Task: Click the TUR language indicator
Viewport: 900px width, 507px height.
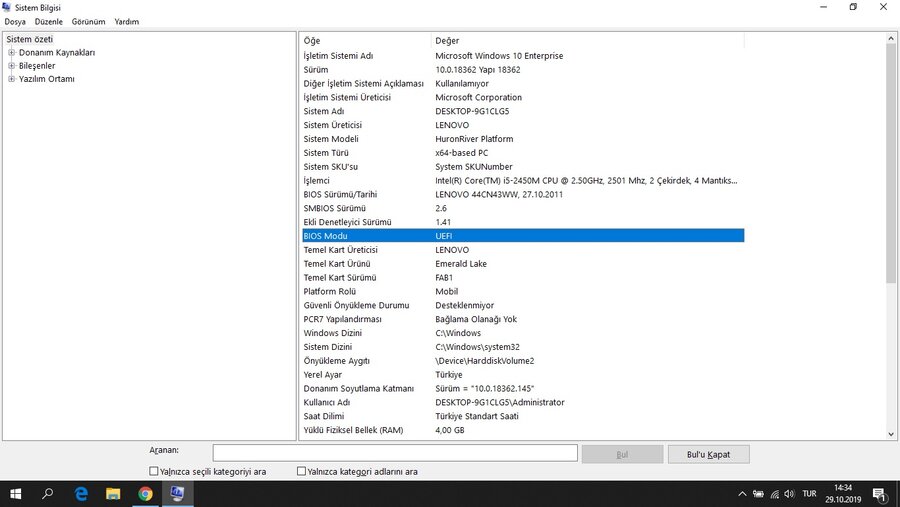Action: [809, 494]
